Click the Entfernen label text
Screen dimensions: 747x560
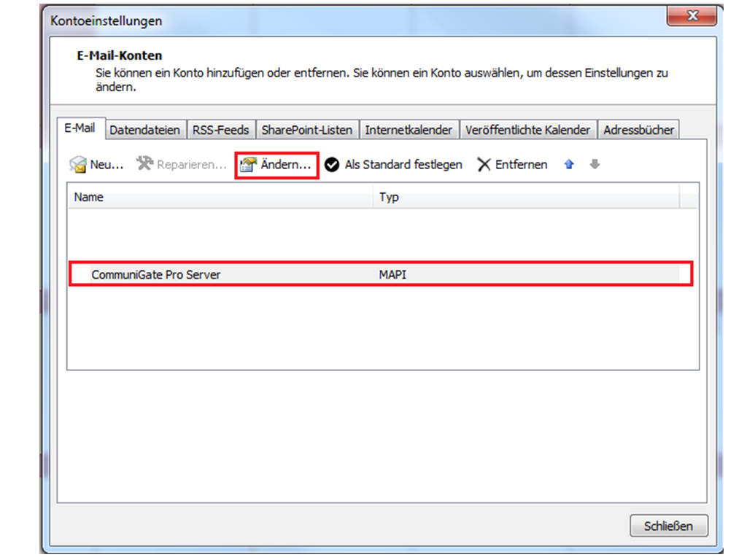click(x=521, y=165)
